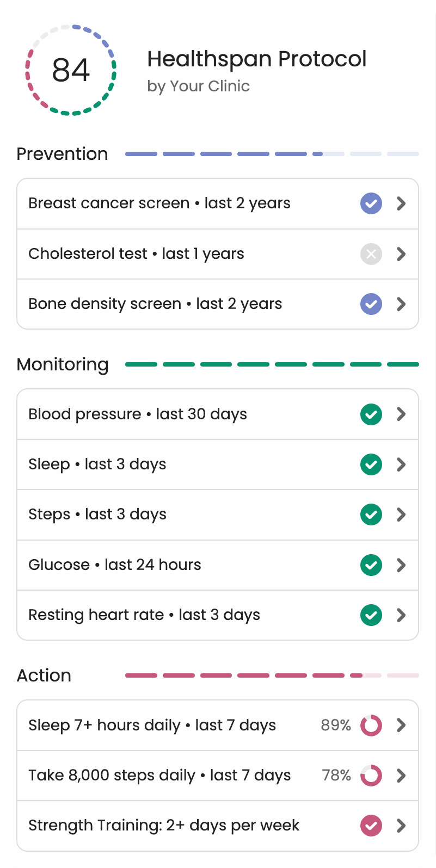Click the green checkmark on Resting heart rate

click(371, 615)
